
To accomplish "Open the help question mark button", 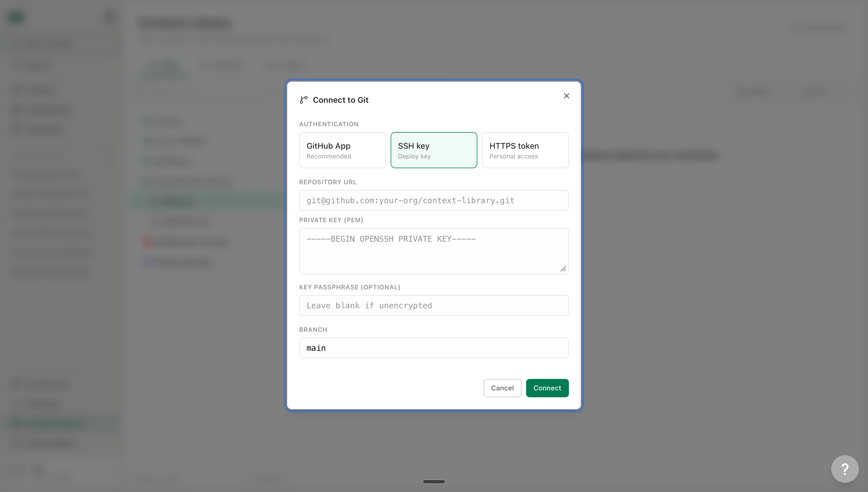I will [x=845, y=469].
